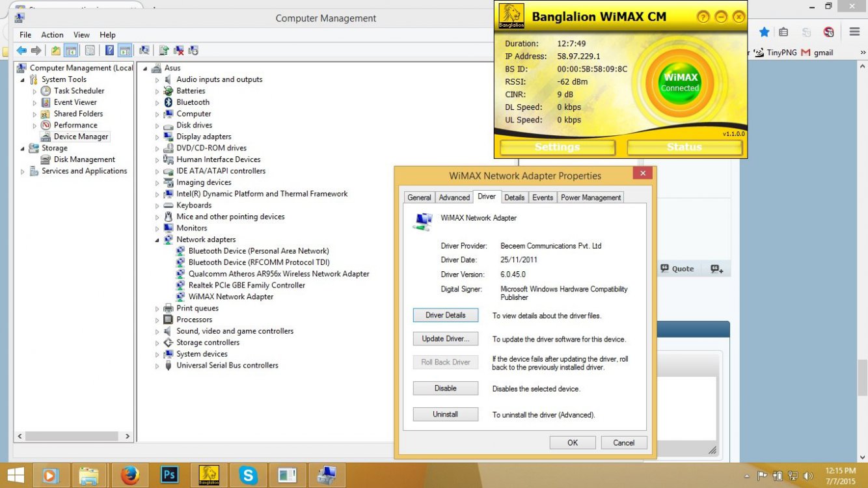Toggle Show/Hide Console Tree toolbar icon
The image size is (868, 488).
[x=71, y=50]
